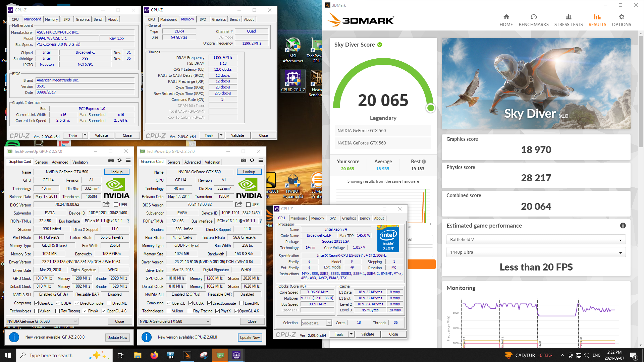Go to 3DMark Stress Tests
Viewport: 644px width, 362px height.
[x=569, y=20]
